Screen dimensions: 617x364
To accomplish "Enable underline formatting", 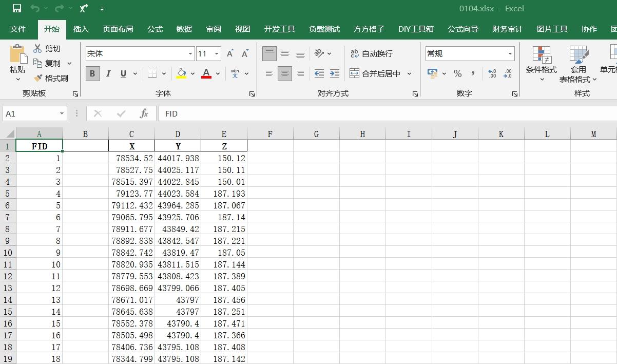I will click(x=124, y=73).
